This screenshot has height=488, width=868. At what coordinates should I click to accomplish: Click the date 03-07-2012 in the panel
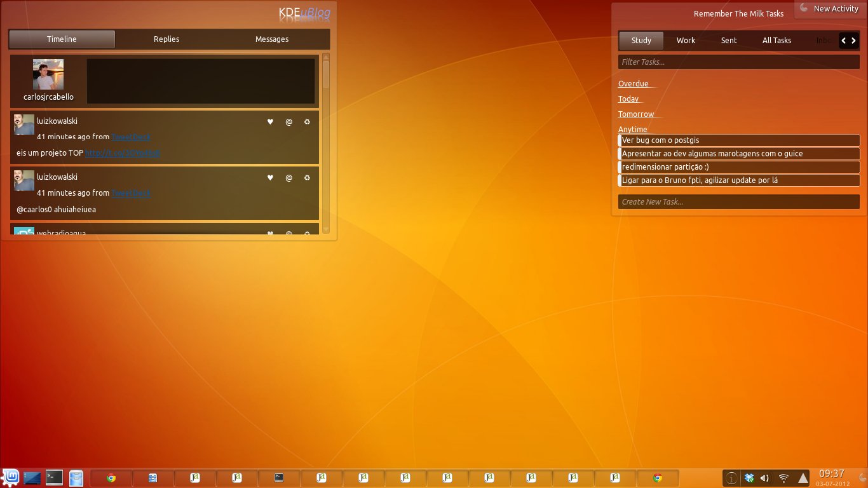point(832,484)
